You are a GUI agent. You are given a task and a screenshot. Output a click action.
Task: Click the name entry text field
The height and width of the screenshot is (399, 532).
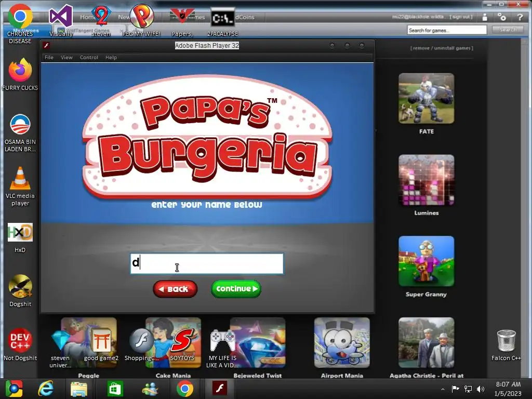pyautogui.click(x=207, y=263)
